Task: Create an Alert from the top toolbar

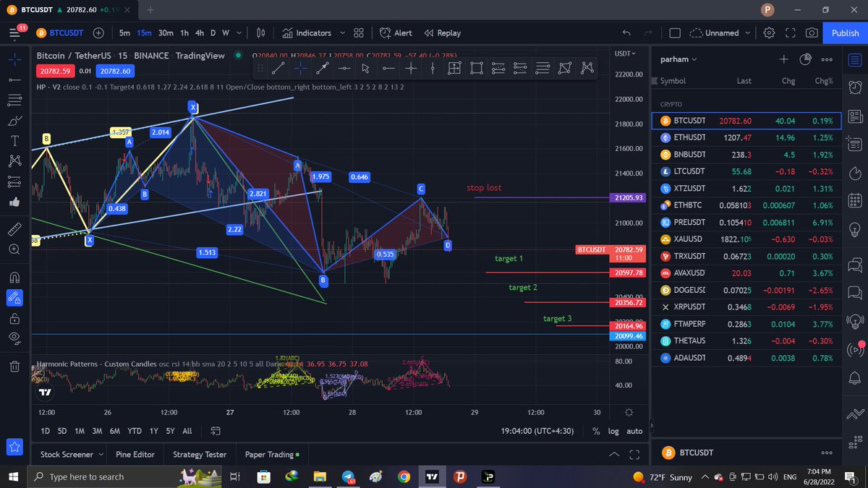Action: [396, 33]
